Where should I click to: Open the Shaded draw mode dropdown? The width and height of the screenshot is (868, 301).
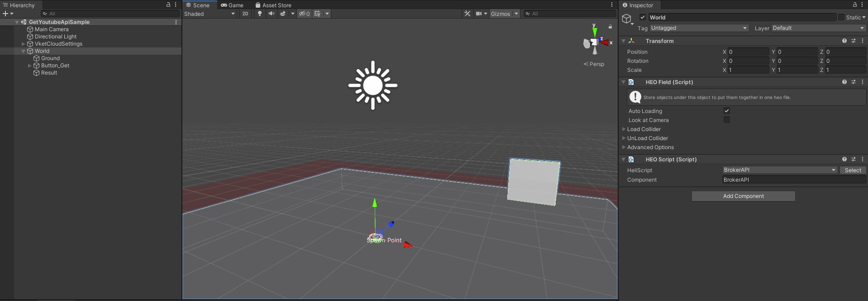point(210,14)
